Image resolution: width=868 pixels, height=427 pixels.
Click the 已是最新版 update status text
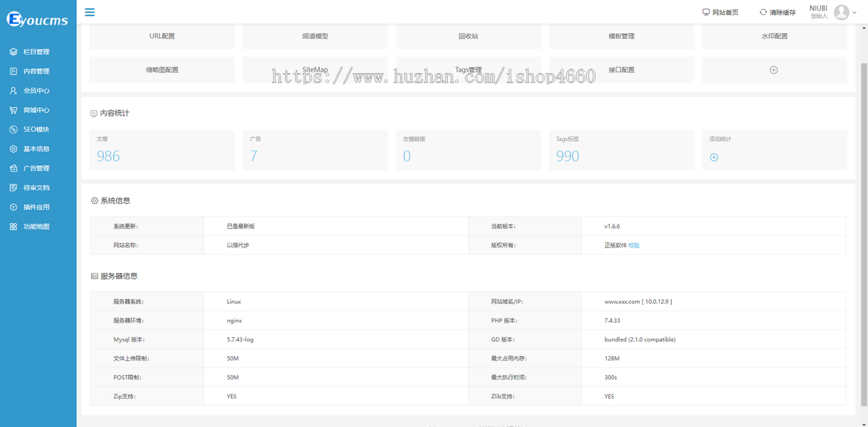241,227
